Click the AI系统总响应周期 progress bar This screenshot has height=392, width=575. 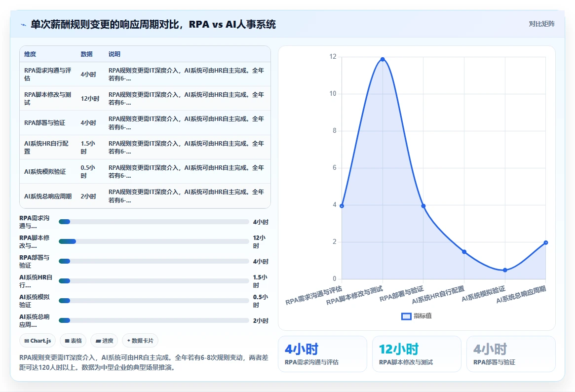pos(153,320)
